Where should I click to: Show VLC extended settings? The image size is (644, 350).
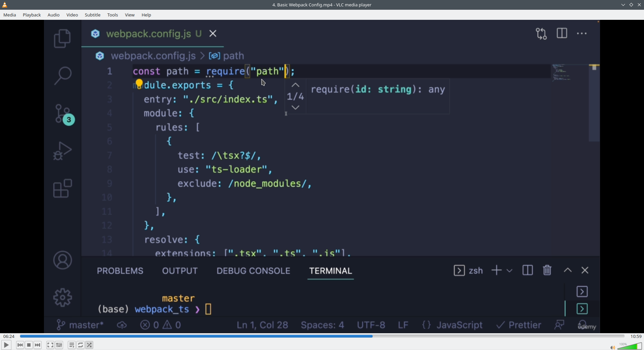point(59,345)
